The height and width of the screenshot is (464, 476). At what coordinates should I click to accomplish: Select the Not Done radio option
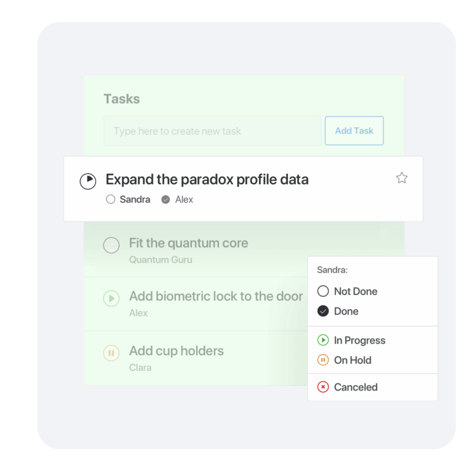[347, 291]
